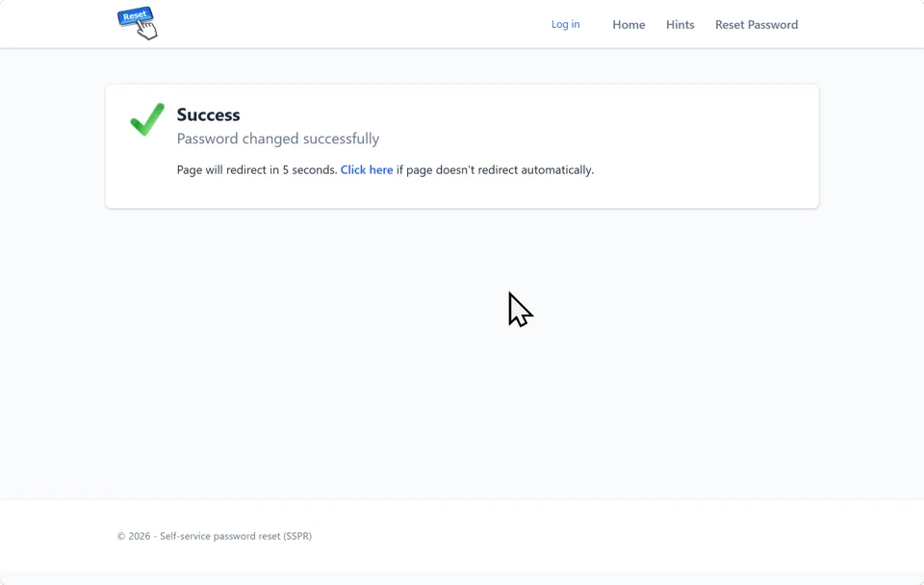Click the 'Success' heading text
This screenshot has height=585, width=924.
[208, 114]
